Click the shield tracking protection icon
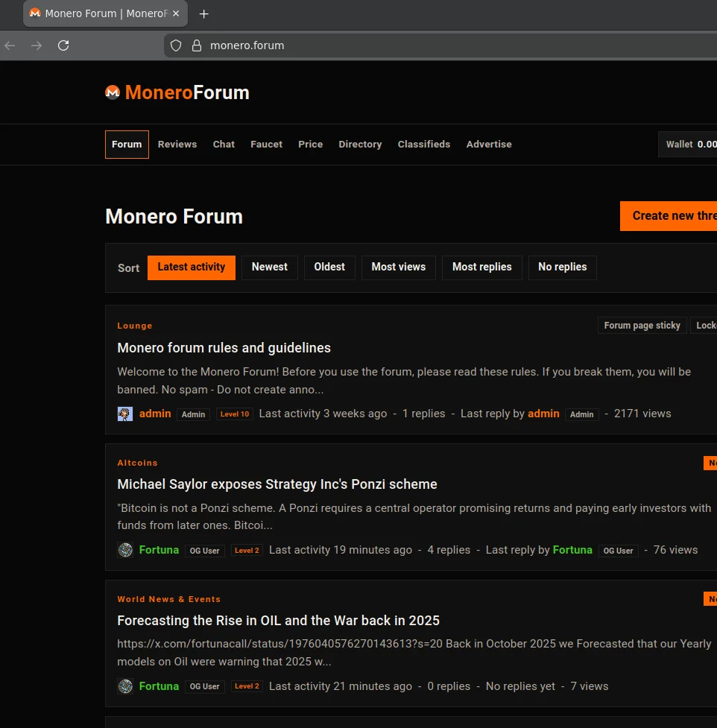 tap(176, 45)
